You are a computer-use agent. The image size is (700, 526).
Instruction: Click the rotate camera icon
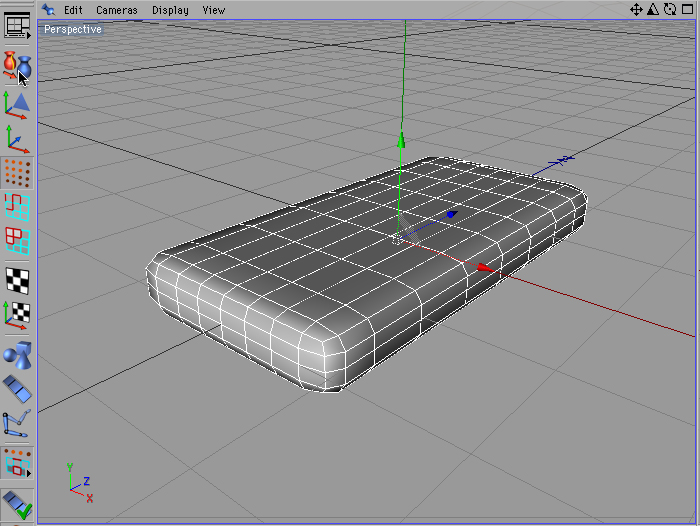pyautogui.click(x=670, y=9)
